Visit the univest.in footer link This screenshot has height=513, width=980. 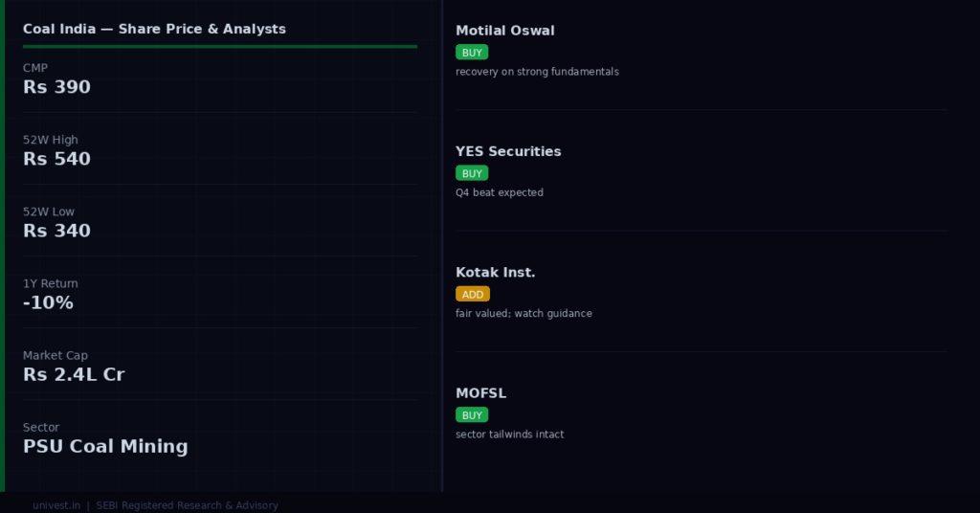(56, 505)
